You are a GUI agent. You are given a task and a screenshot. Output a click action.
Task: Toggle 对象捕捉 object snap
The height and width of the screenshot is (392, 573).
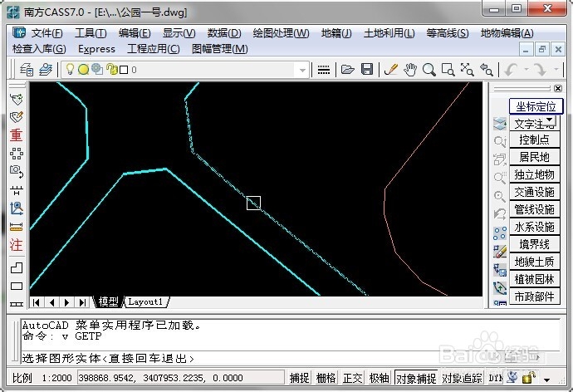pos(416,378)
